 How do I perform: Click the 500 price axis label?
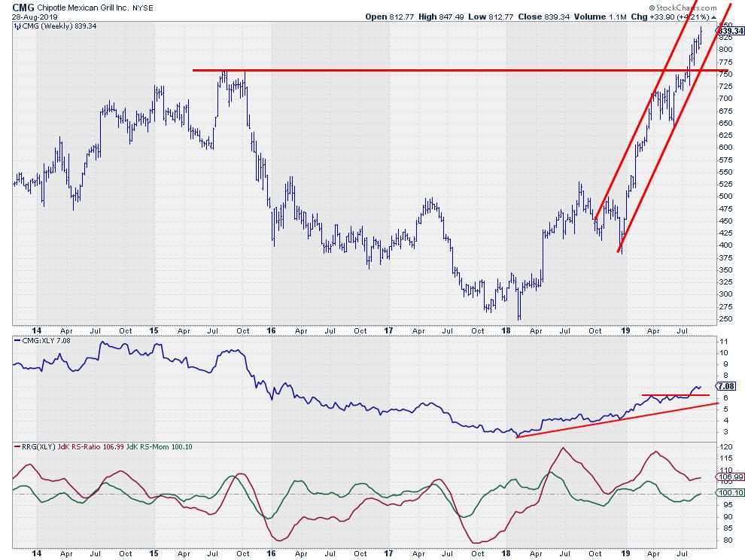(725, 196)
